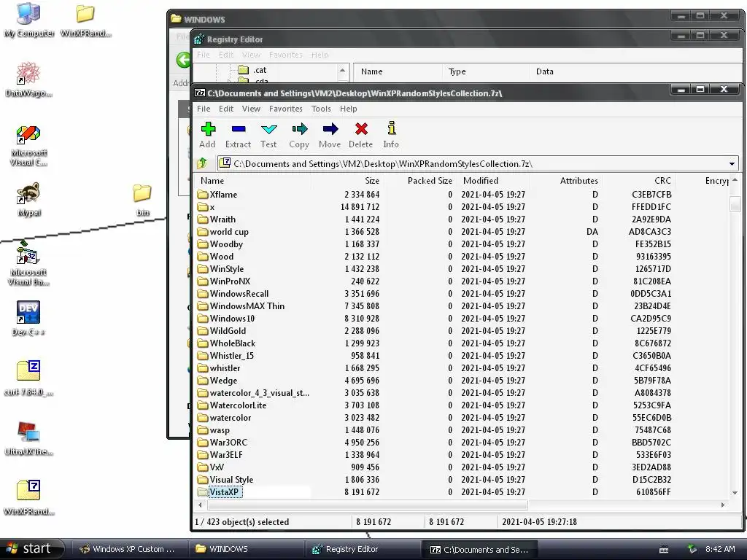747x560 pixels.
Task: Open archive Info from toolbar
Action: pos(391,135)
